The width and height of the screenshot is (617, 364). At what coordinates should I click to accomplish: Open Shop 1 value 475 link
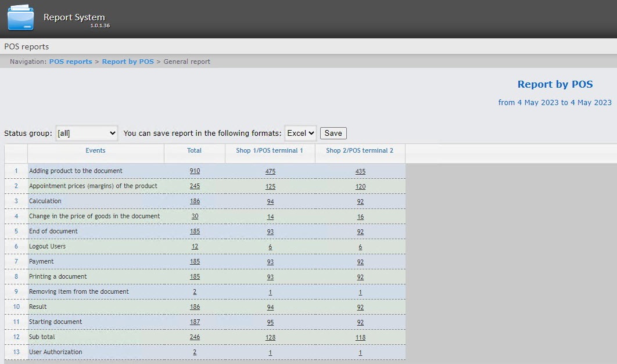270,171
